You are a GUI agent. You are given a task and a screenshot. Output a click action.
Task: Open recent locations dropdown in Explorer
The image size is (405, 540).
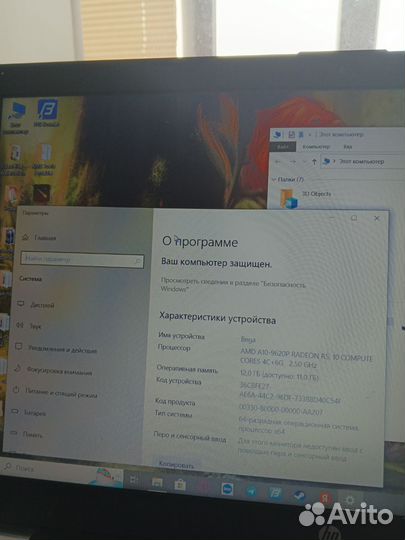click(x=304, y=162)
